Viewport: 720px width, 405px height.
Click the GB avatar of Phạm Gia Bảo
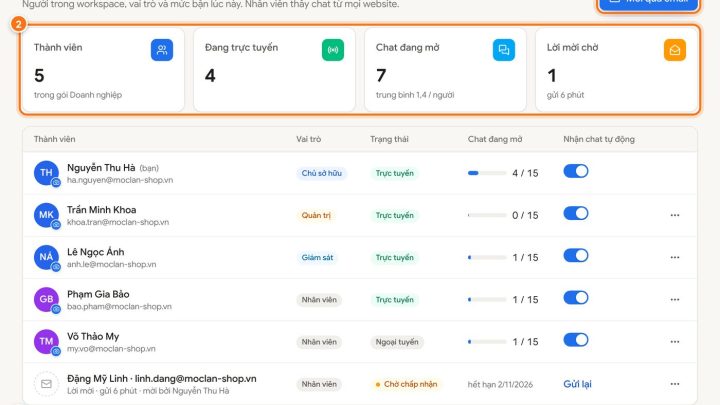pyautogui.click(x=46, y=300)
